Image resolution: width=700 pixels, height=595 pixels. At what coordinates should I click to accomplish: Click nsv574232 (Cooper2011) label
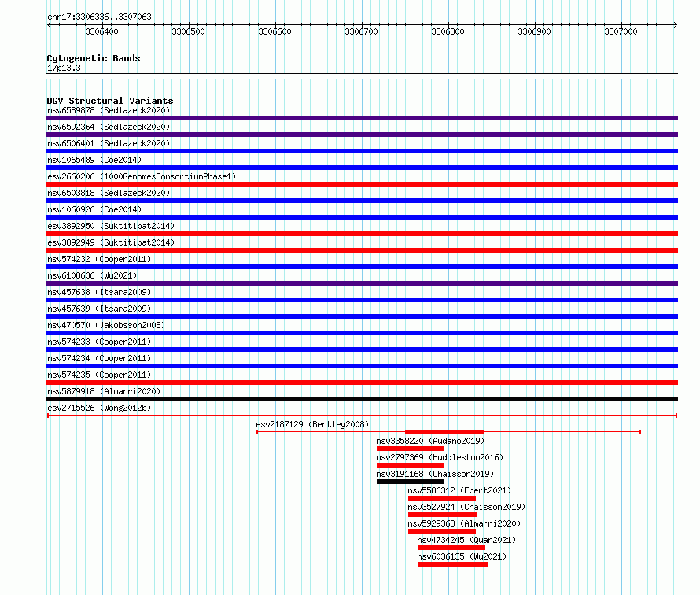[x=99, y=259]
